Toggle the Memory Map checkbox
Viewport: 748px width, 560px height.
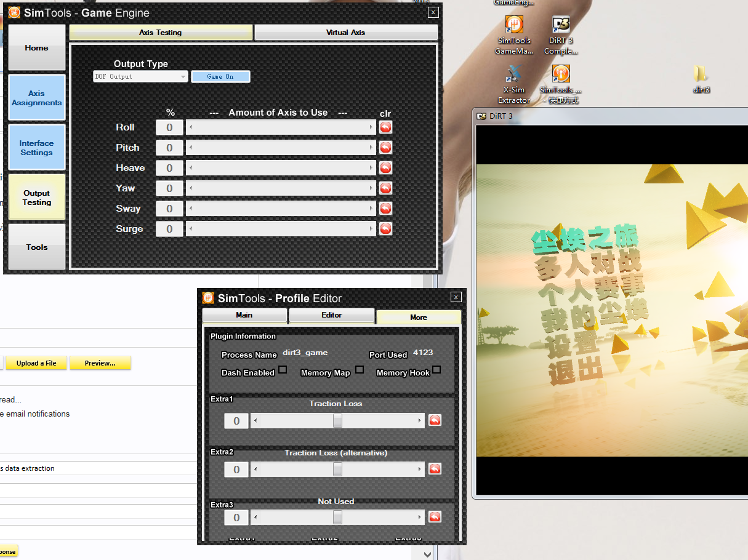(360, 370)
